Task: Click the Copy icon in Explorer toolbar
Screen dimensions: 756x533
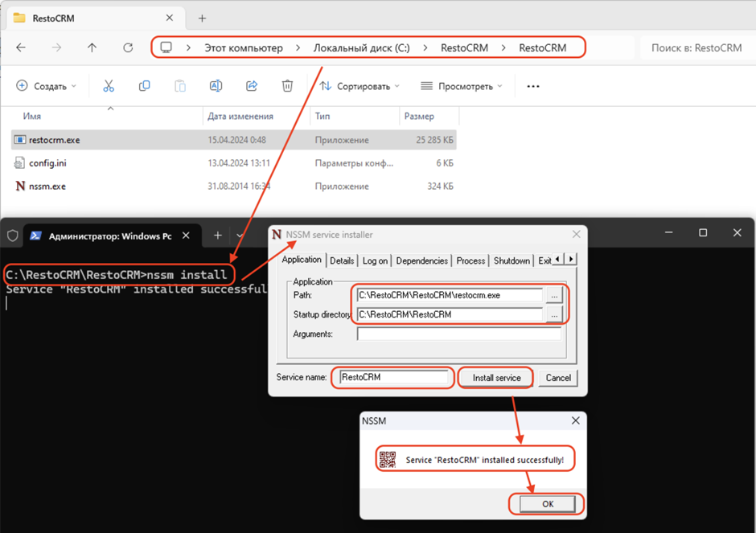Action: [x=144, y=86]
